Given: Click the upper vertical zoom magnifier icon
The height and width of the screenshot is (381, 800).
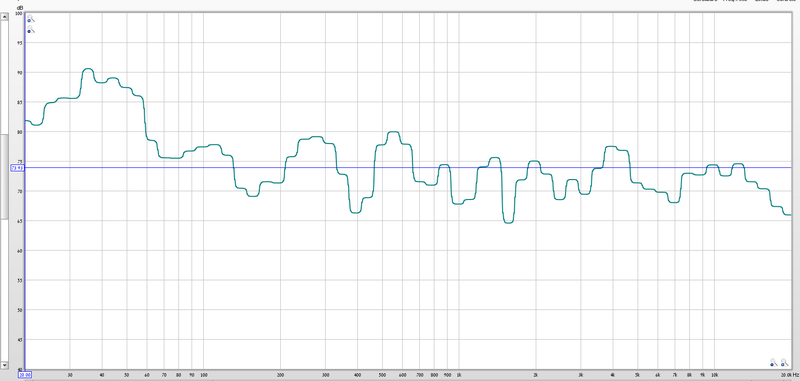Looking at the screenshot, I should (x=31, y=19).
